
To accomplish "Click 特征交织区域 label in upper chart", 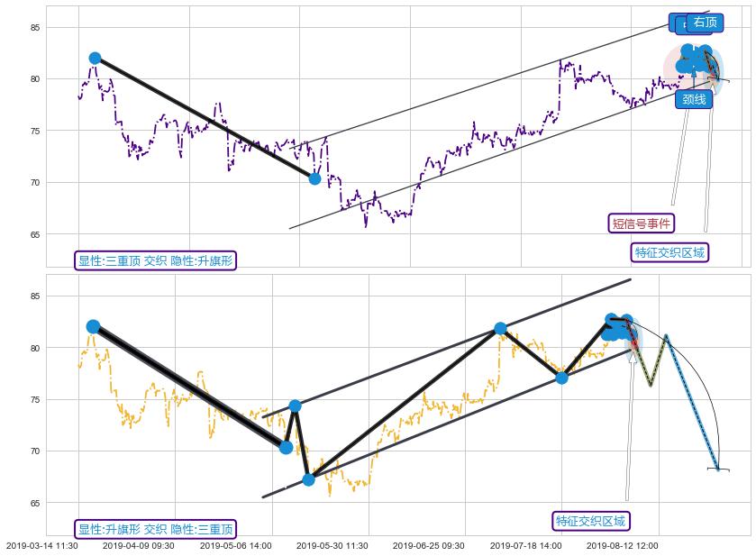I will [669, 252].
